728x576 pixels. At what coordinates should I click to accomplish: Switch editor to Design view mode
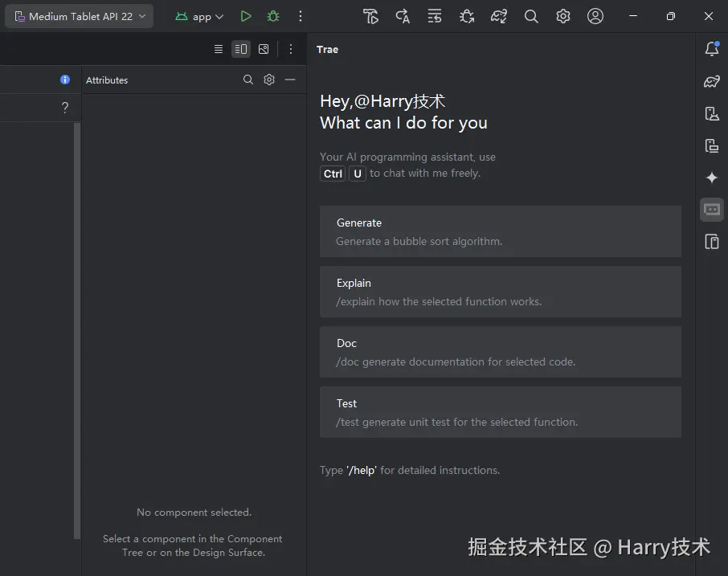pos(264,49)
